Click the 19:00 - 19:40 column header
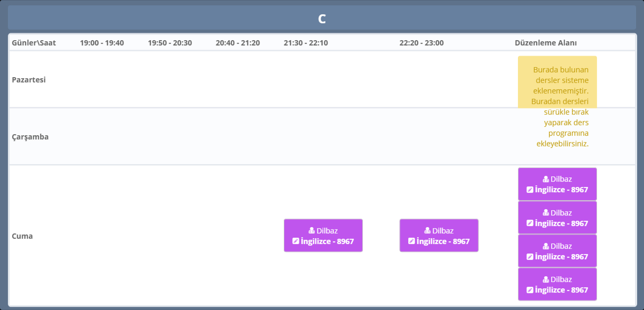 tap(102, 43)
